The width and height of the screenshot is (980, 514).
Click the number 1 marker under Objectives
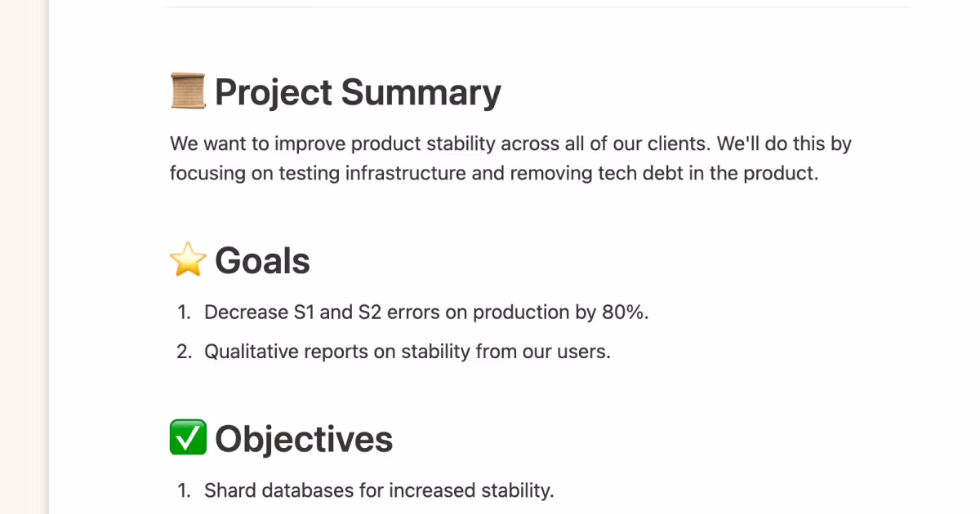click(x=184, y=490)
